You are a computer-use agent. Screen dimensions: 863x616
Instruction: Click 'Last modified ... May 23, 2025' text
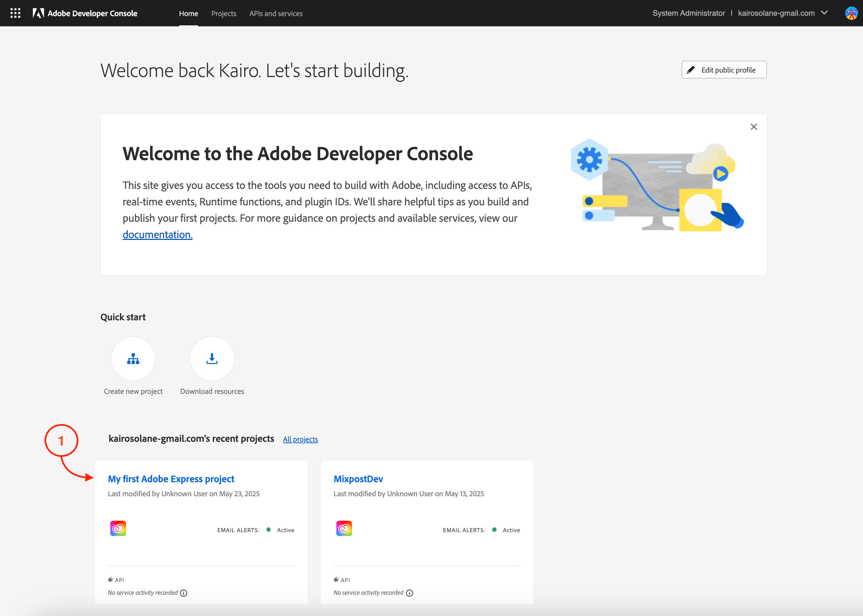pyautogui.click(x=184, y=493)
